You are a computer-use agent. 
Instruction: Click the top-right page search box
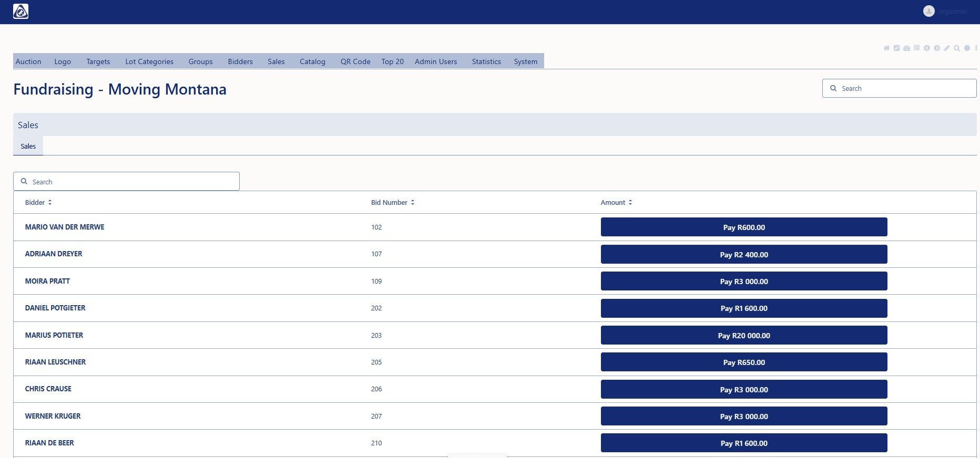[x=899, y=88]
